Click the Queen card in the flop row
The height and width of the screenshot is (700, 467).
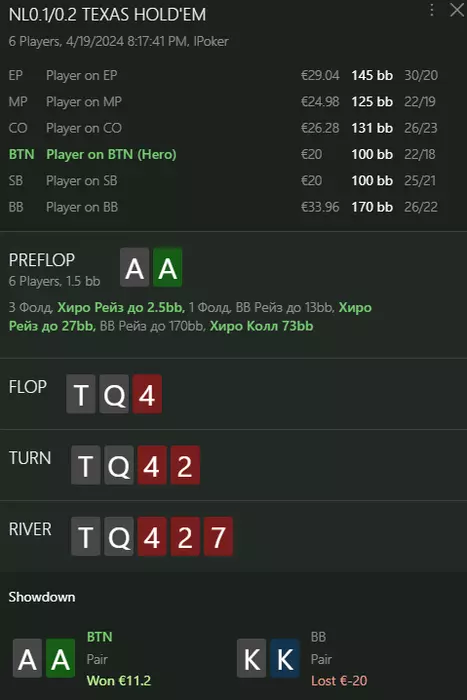(x=114, y=394)
